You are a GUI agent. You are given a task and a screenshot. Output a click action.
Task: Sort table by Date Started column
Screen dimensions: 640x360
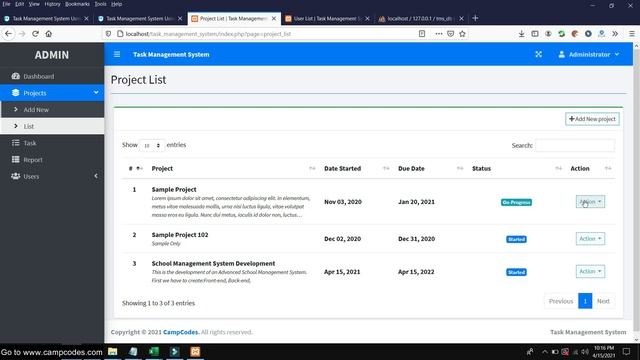click(x=356, y=168)
